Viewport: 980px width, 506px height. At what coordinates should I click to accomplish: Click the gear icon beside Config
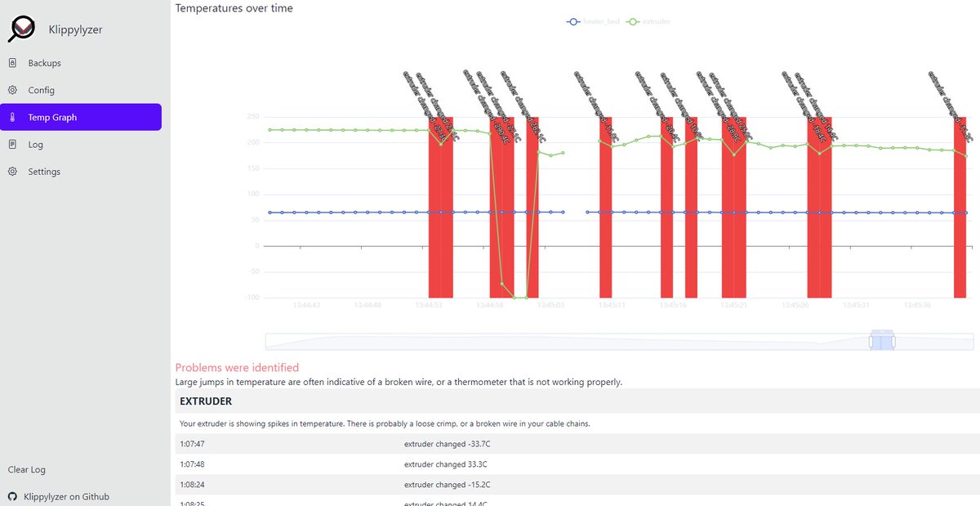point(11,89)
